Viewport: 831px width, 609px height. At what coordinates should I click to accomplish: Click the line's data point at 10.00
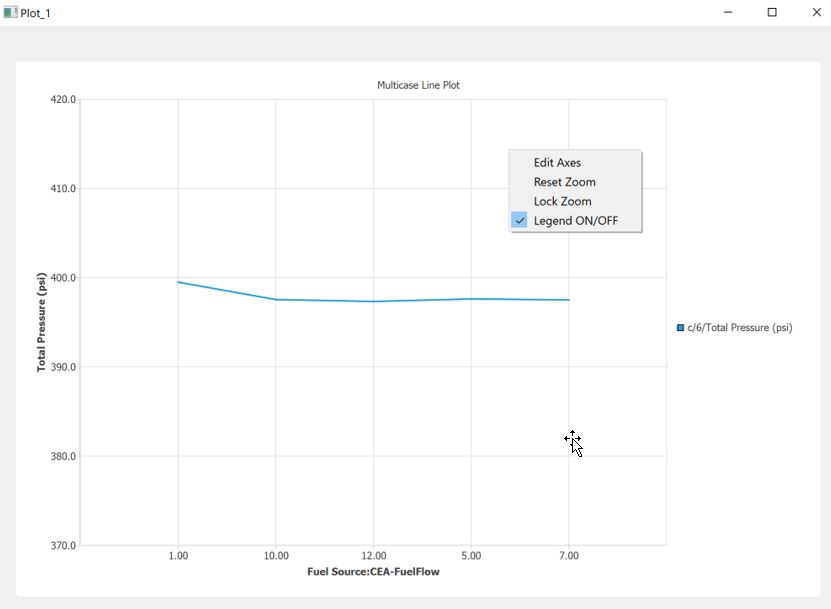pos(276,299)
